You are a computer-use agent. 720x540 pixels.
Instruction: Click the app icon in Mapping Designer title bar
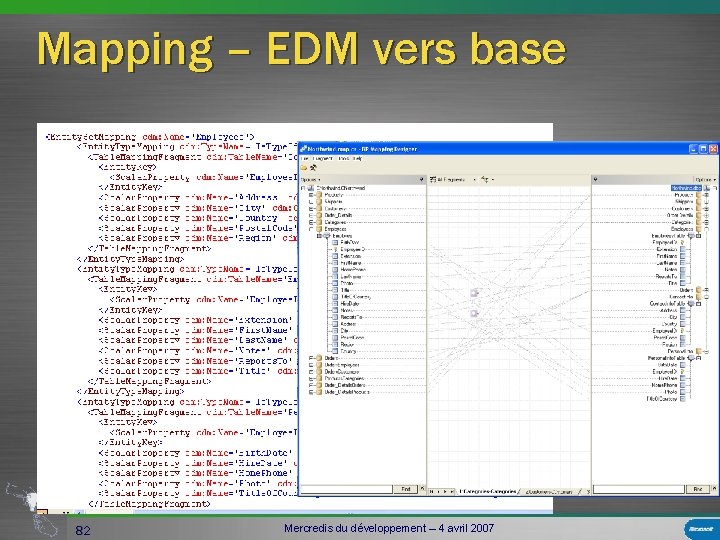303,149
